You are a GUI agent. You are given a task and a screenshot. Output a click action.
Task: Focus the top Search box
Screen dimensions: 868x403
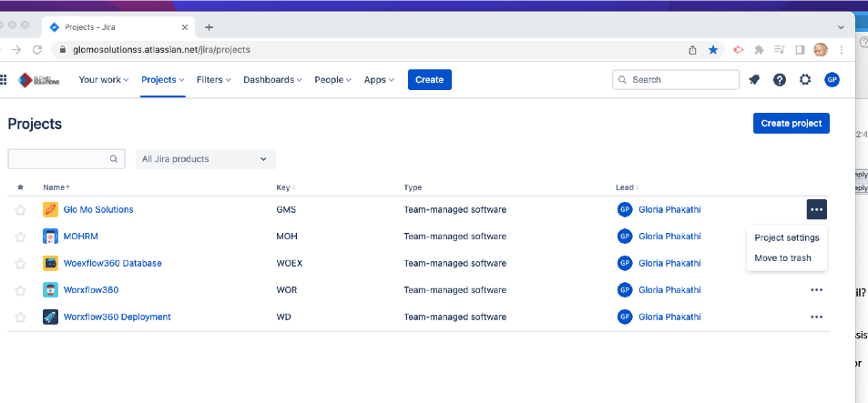click(675, 80)
